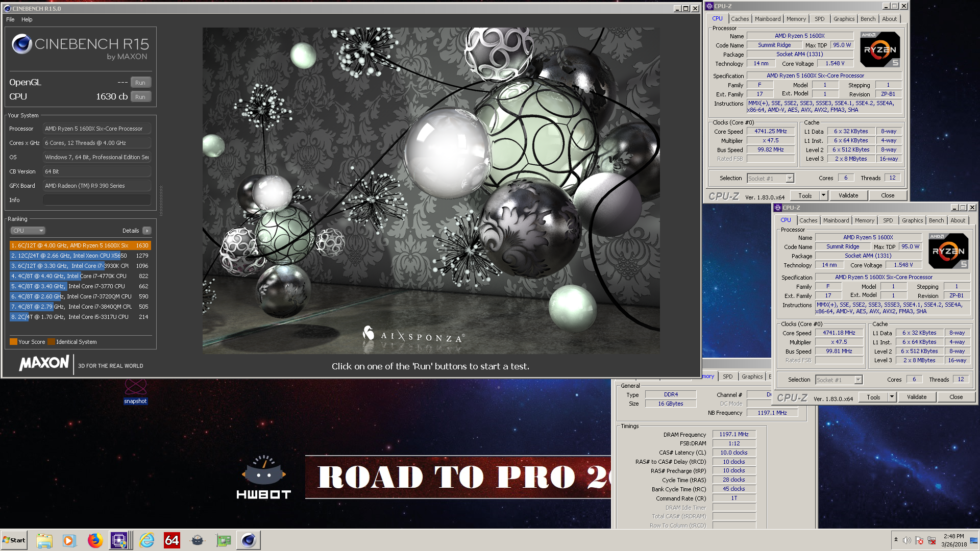
Task: Click the Cinebench R15 logo icon
Action: (x=22, y=44)
